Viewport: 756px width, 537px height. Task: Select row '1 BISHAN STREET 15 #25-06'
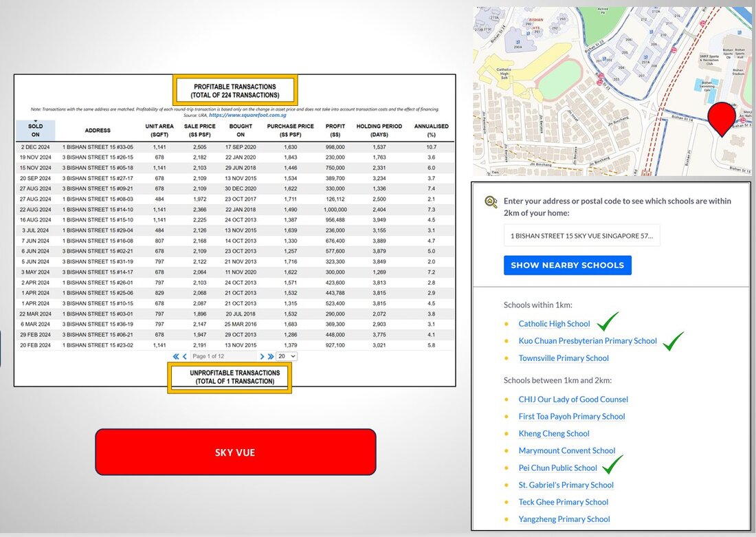[x=235, y=293]
